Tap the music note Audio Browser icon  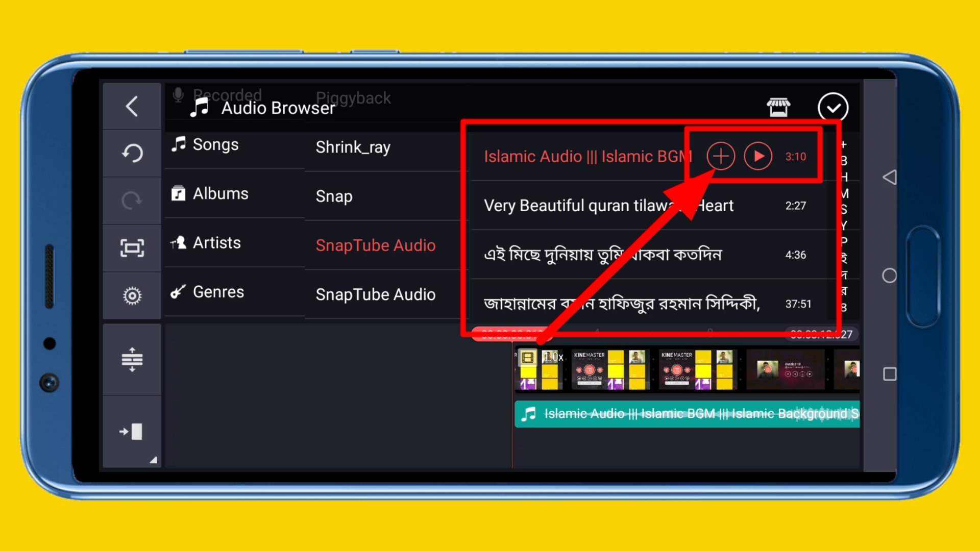click(201, 107)
